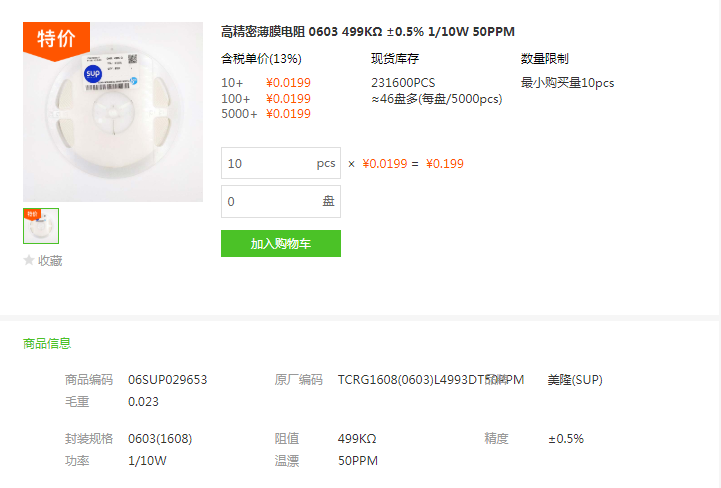Click the 0603(1608) package specification value
The height and width of the screenshot is (488, 721).
[x=160, y=438]
